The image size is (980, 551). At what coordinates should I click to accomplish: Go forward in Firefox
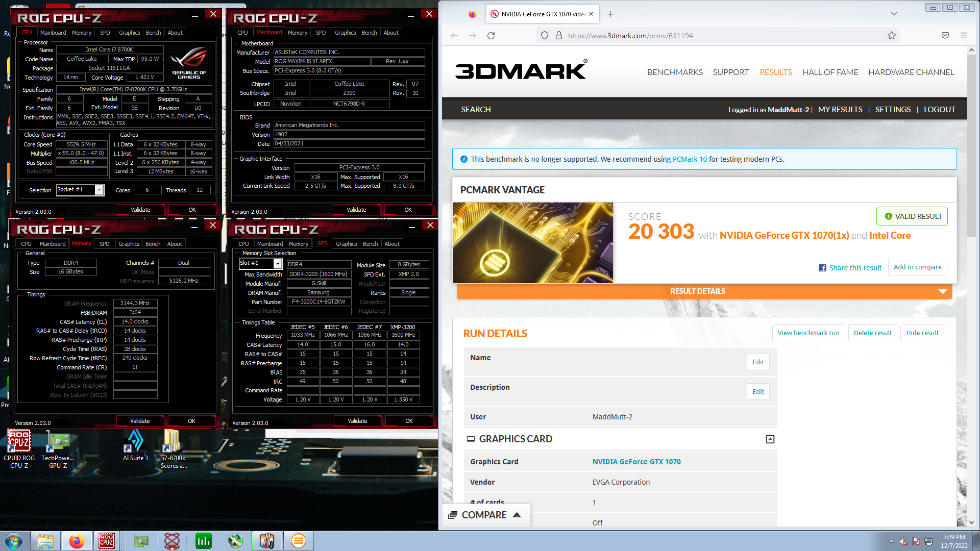(x=473, y=35)
